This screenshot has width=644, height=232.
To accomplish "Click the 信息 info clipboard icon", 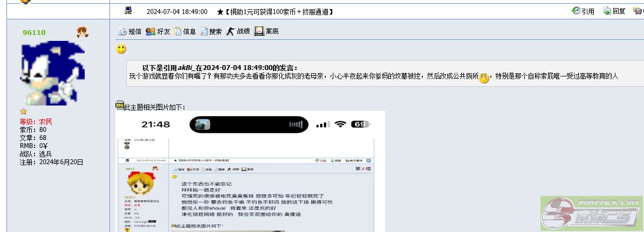I will (177, 31).
